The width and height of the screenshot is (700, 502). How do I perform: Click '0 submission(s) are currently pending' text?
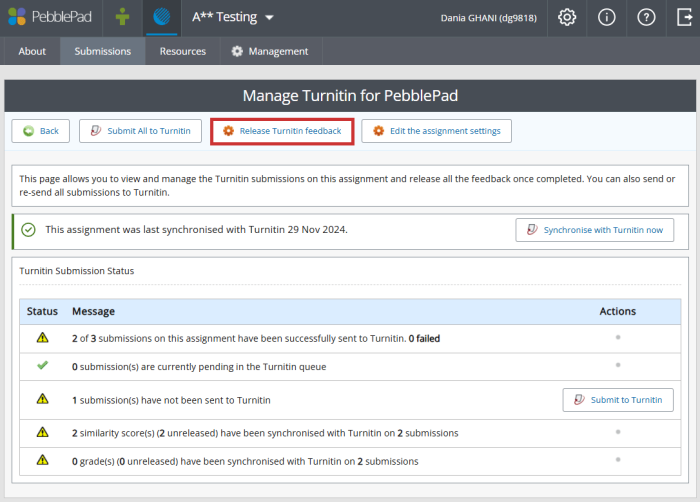coord(199,367)
